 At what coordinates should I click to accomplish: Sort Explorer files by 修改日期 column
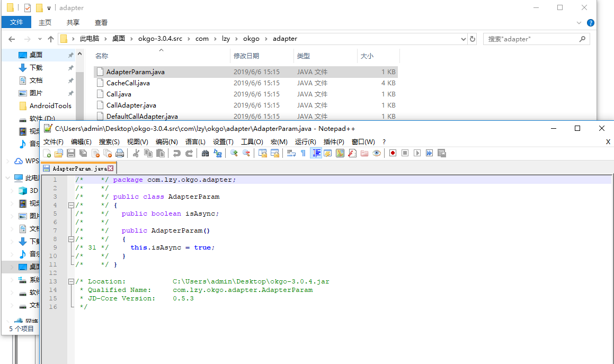coord(246,56)
